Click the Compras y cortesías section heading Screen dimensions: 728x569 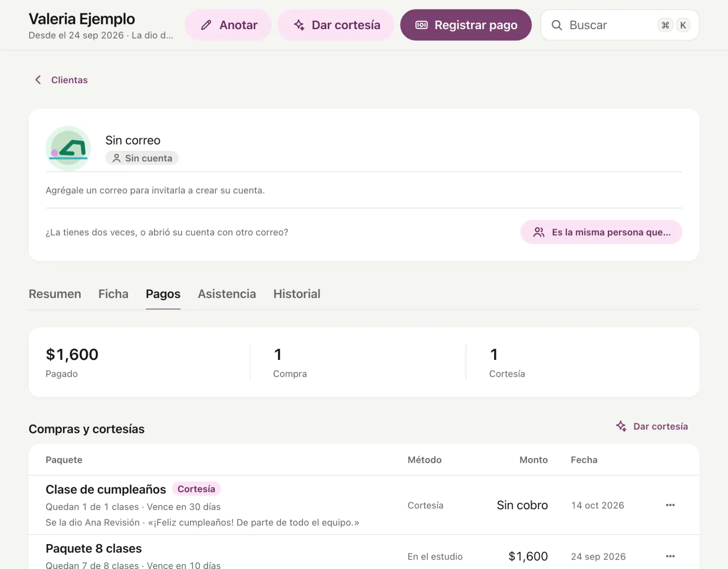pos(86,429)
